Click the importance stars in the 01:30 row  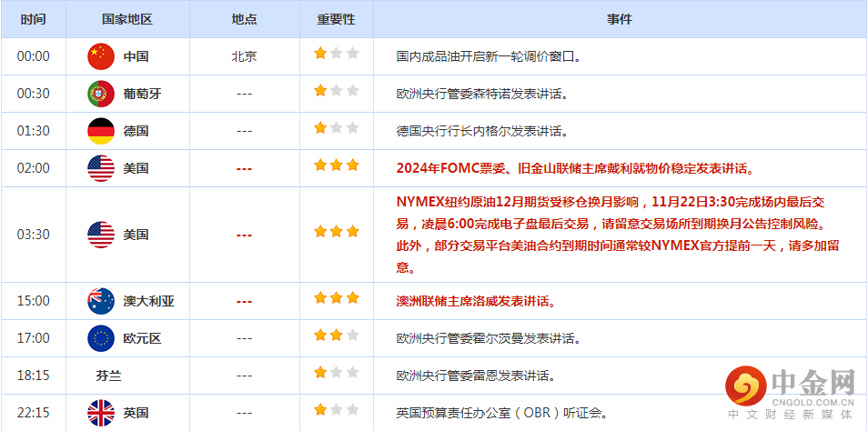click(337, 128)
